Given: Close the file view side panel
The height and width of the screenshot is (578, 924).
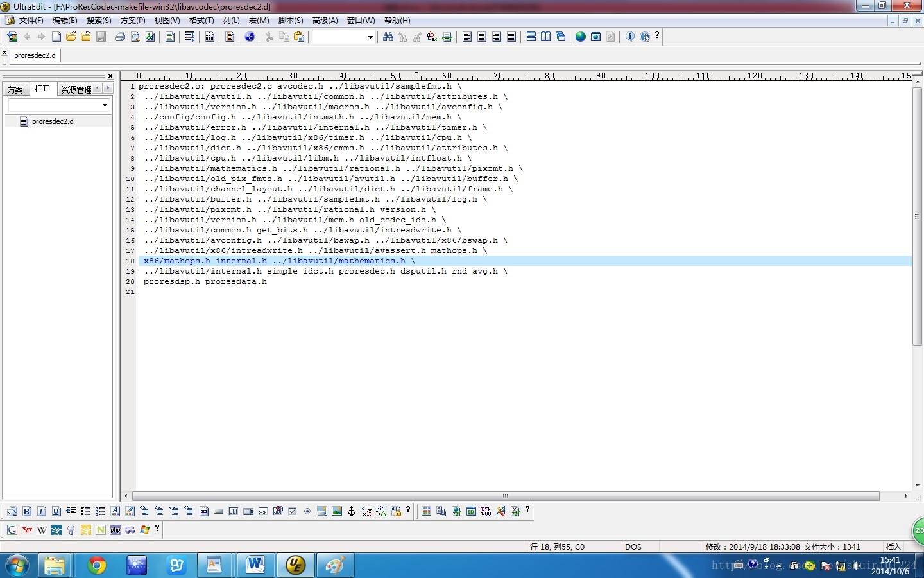Looking at the screenshot, I should (x=110, y=76).
